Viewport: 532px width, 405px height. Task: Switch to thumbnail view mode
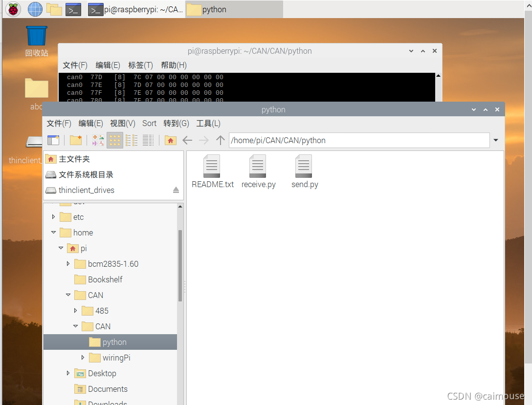point(98,140)
